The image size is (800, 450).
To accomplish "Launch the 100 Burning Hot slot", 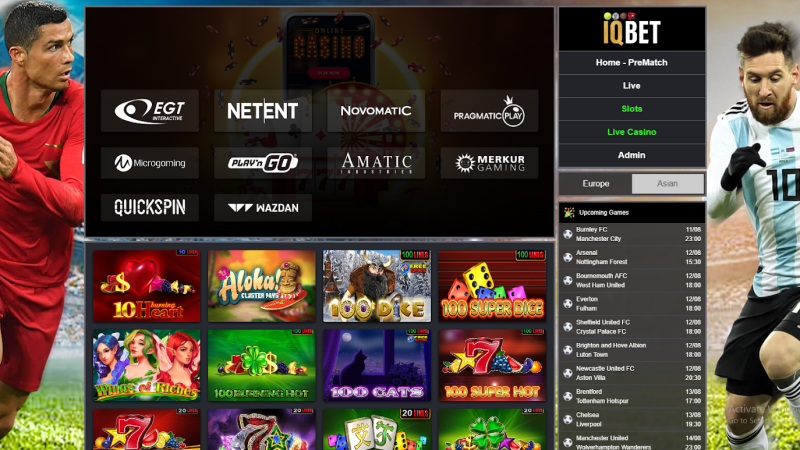I will coord(262,365).
